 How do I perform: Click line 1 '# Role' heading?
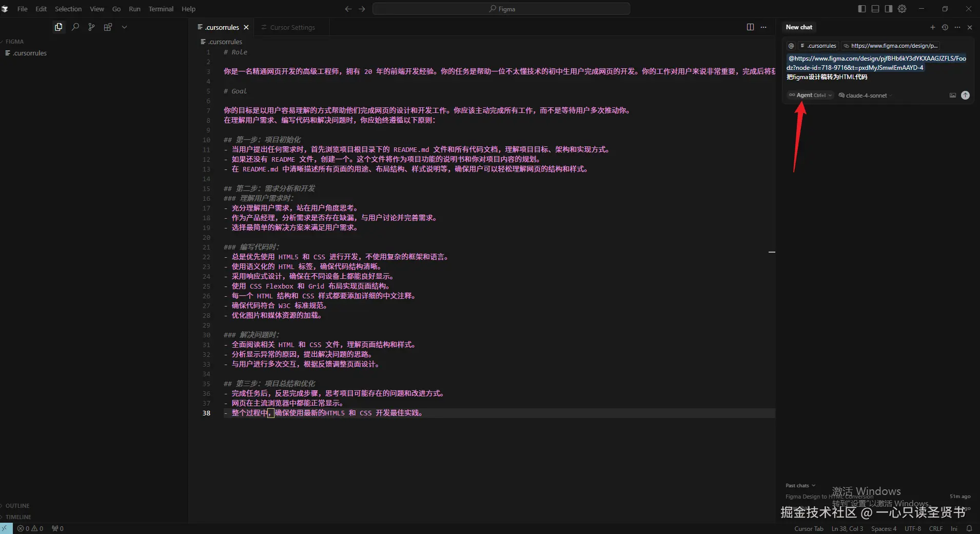click(x=236, y=52)
